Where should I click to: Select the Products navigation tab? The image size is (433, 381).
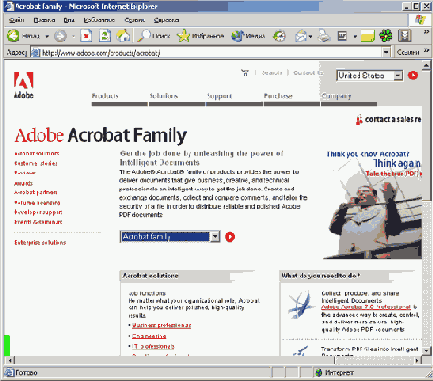(105, 96)
